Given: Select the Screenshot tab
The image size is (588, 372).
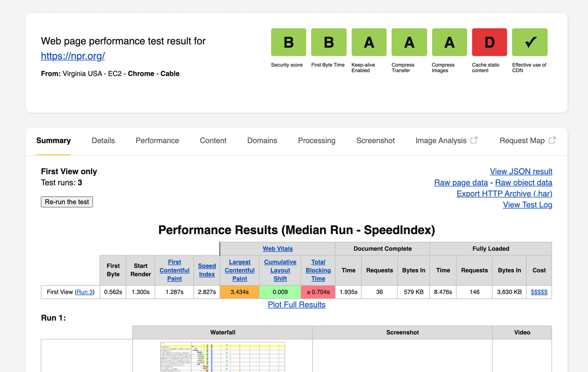Looking at the screenshot, I should tap(375, 141).
